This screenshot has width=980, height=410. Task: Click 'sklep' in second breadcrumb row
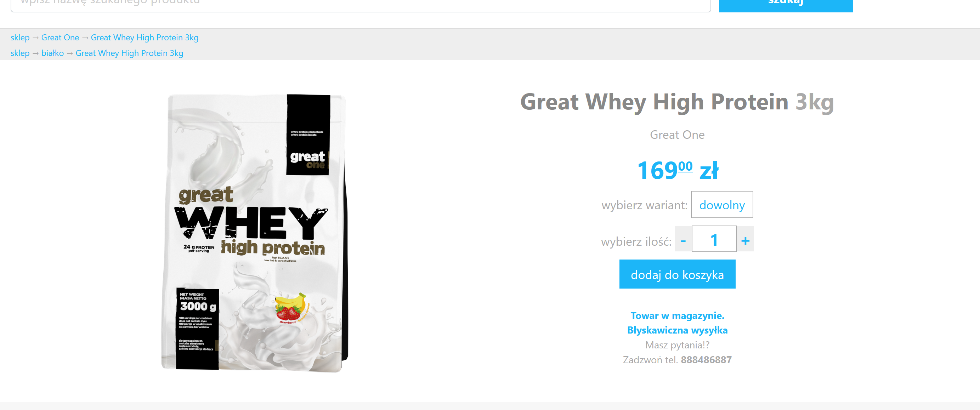coord(20,53)
